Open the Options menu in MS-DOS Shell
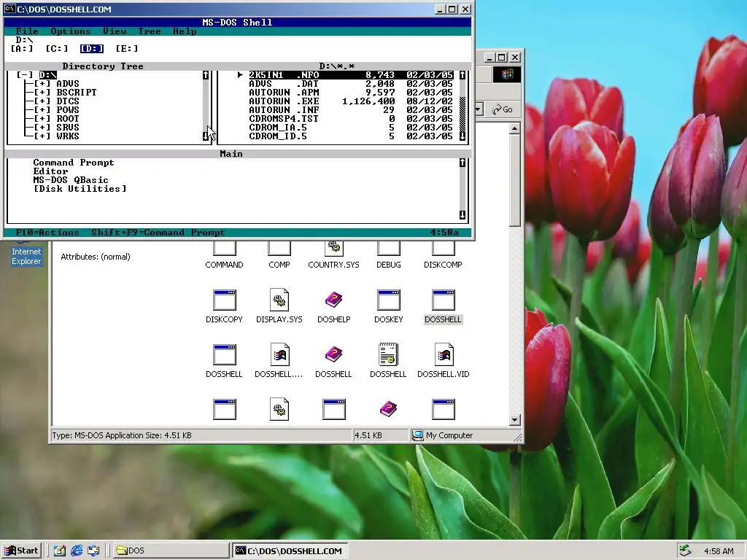747x560 pixels. tap(71, 31)
